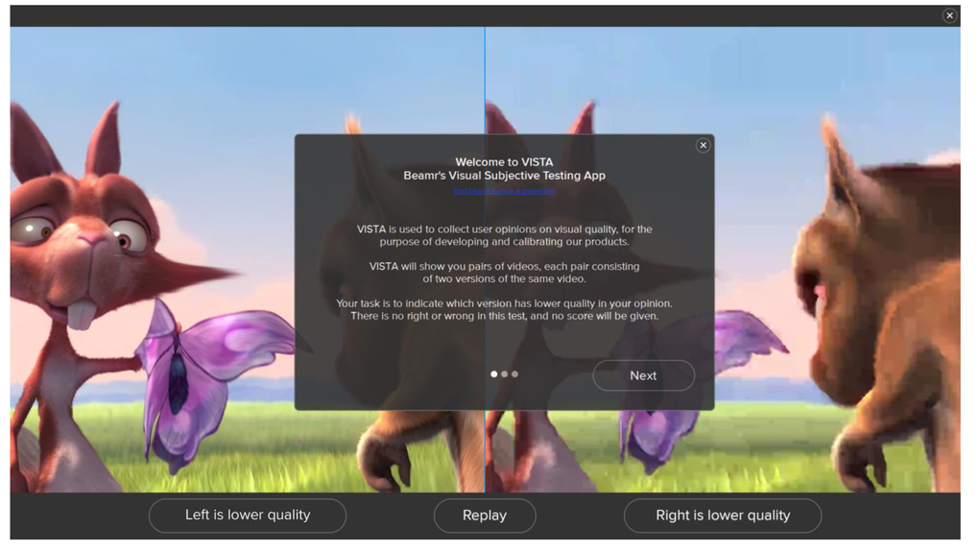The height and width of the screenshot is (553, 980).
Task: Replay the video pair
Action: pyautogui.click(x=485, y=516)
